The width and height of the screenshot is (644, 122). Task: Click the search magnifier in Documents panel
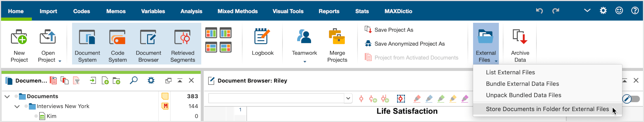point(134,80)
